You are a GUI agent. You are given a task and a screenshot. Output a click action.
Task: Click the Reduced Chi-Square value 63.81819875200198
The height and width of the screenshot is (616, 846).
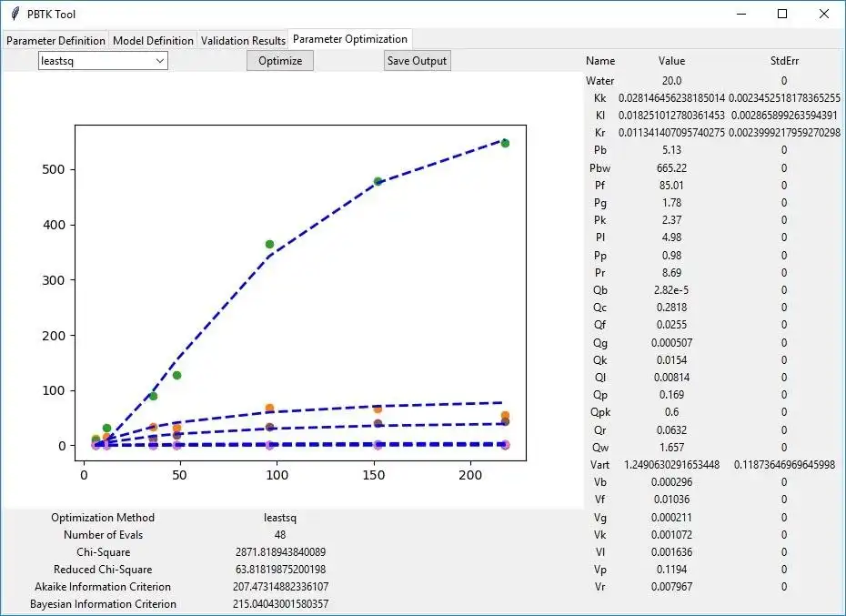280,570
